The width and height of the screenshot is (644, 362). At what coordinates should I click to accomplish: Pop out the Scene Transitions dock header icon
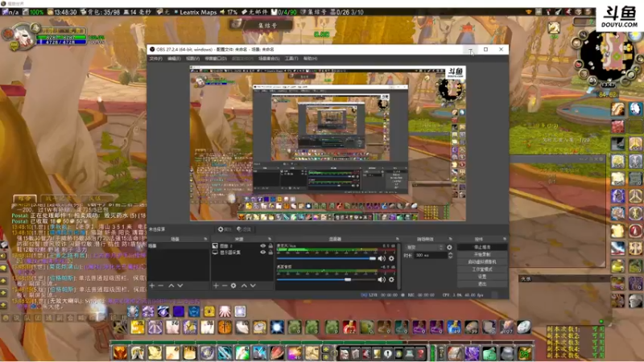tap(450, 239)
